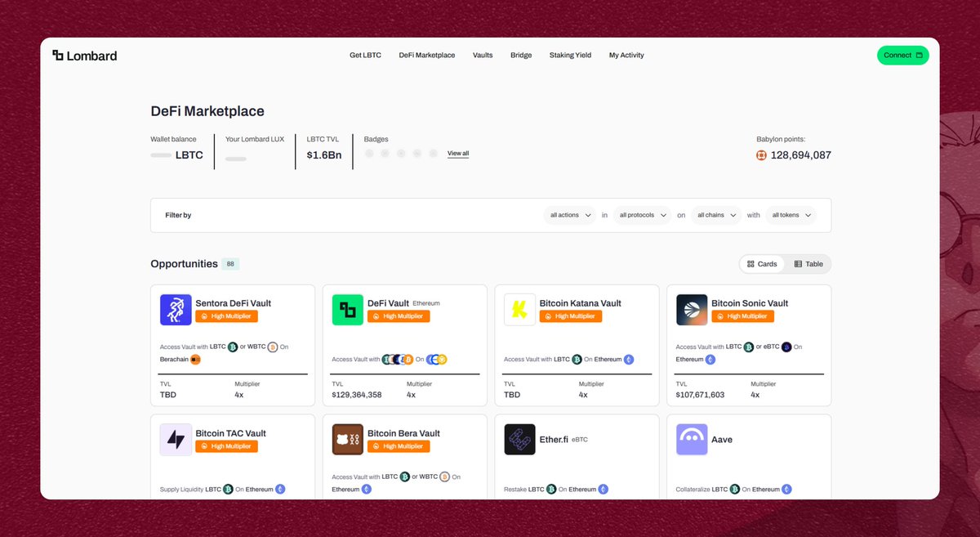980x537 pixels.
Task: Expand the all actions filter dropdown
Action: pos(569,215)
